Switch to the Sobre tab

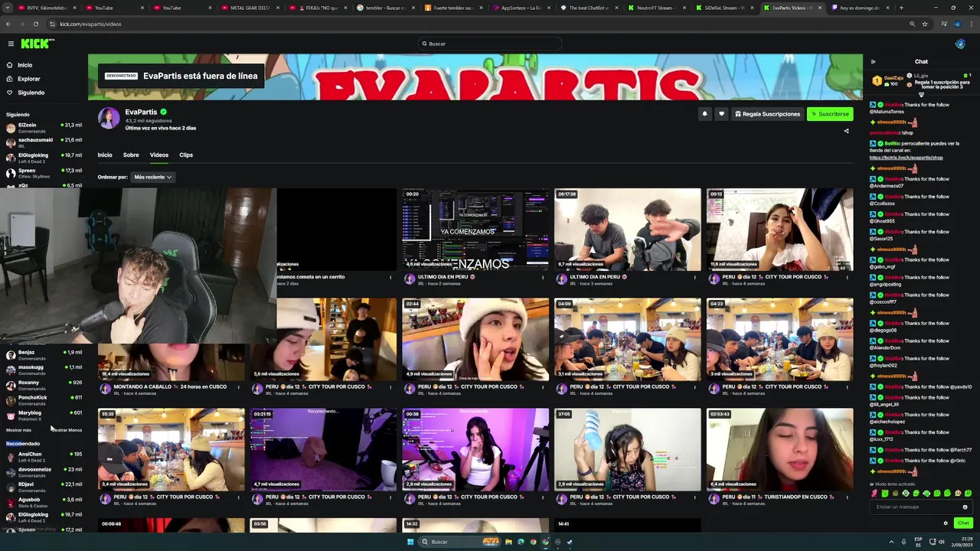coord(131,155)
